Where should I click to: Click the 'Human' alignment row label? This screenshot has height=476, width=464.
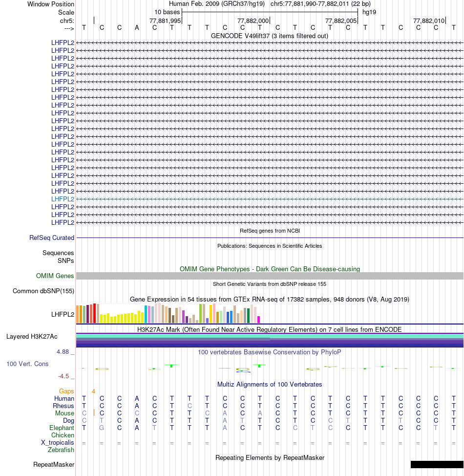point(64,399)
